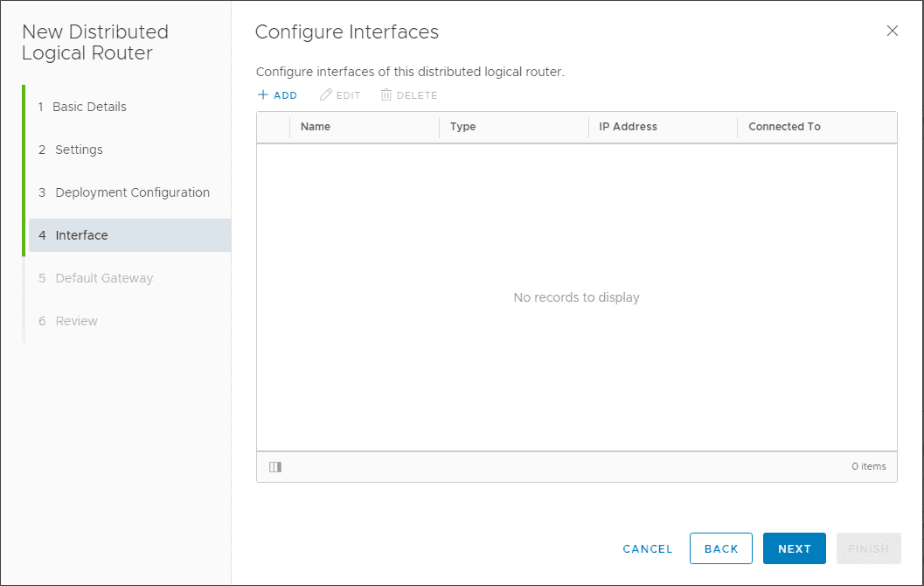This screenshot has width=924, height=586.
Task: Open the column selector in table footer
Action: [274, 467]
